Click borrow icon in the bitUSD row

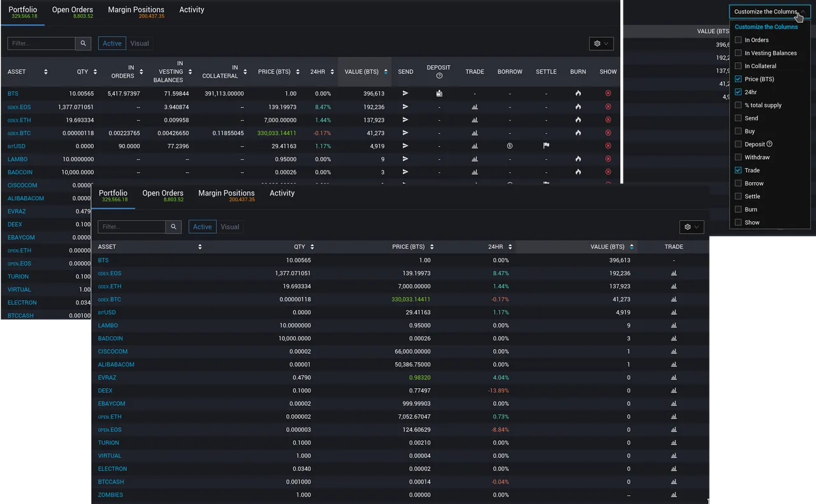(x=510, y=146)
